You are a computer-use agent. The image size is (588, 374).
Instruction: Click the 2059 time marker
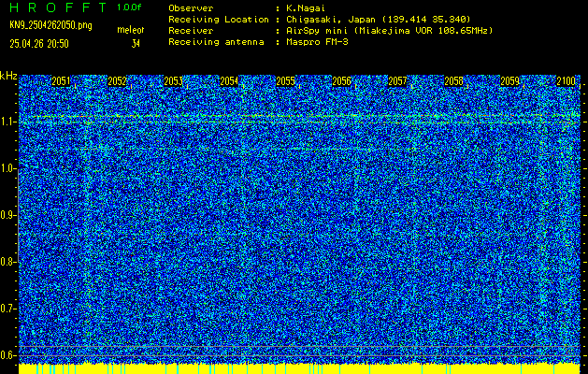tap(510, 81)
